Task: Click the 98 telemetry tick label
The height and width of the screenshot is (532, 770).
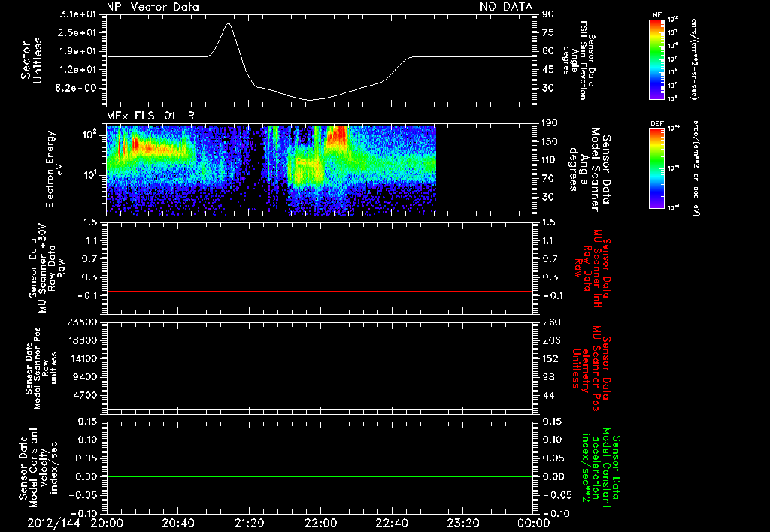Action: tap(548, 377)
